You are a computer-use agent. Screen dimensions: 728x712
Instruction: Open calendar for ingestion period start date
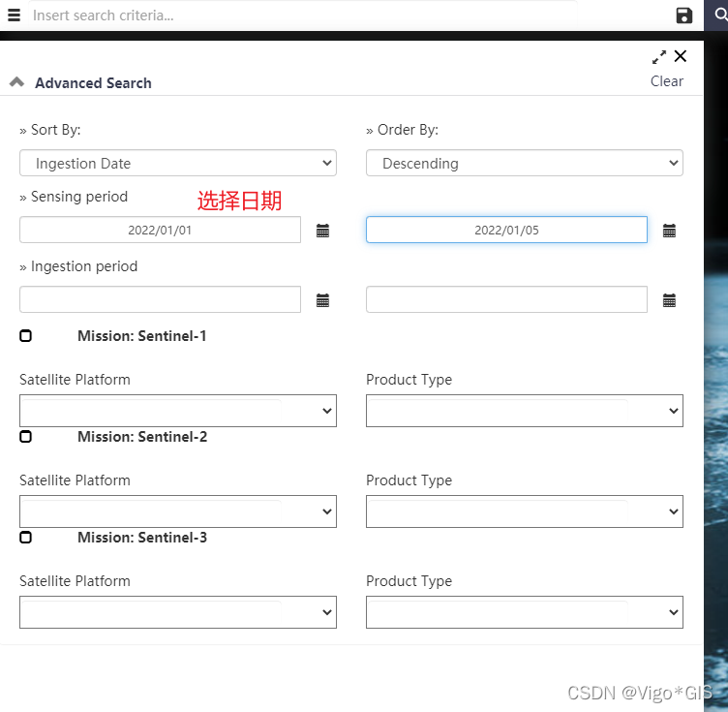[x=322, y=300]
